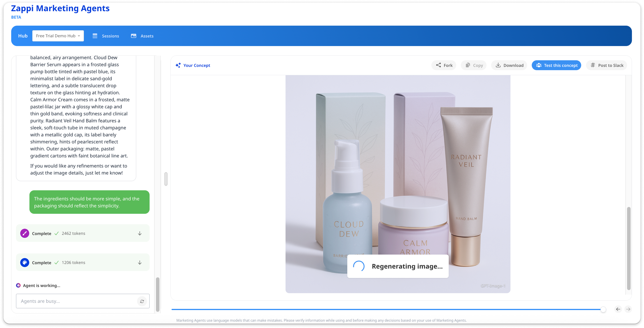Image resolution: width=644 pixels, height=328 pixels.
Task: Click Test this concept button
Action: [x=556, y=65]
